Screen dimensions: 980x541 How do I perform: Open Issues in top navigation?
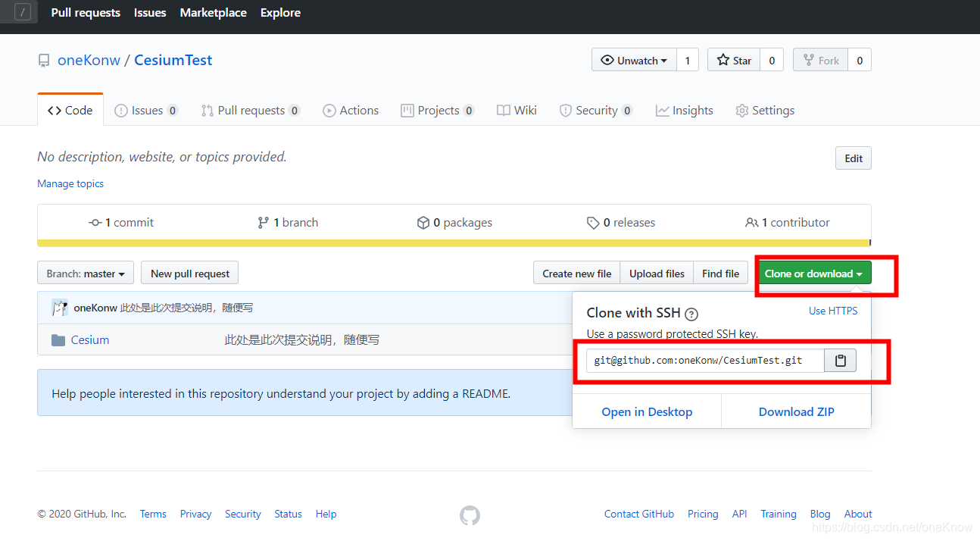point(150,13)
